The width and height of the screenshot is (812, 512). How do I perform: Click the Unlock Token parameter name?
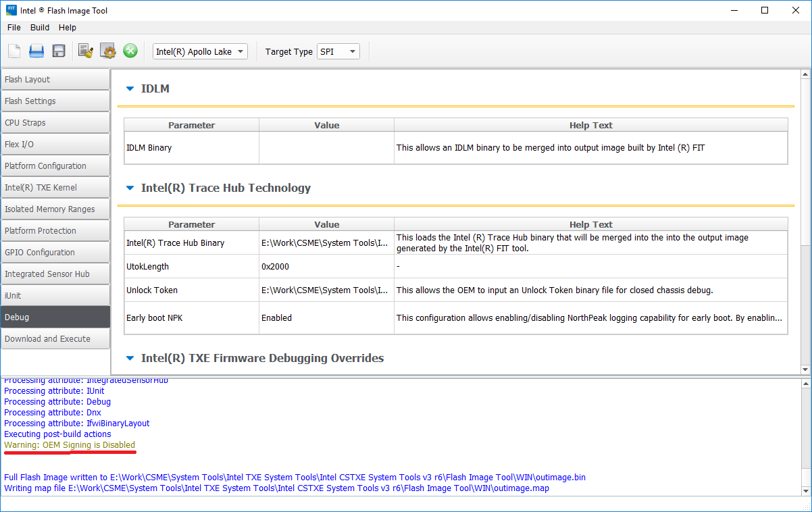(152, 290)
